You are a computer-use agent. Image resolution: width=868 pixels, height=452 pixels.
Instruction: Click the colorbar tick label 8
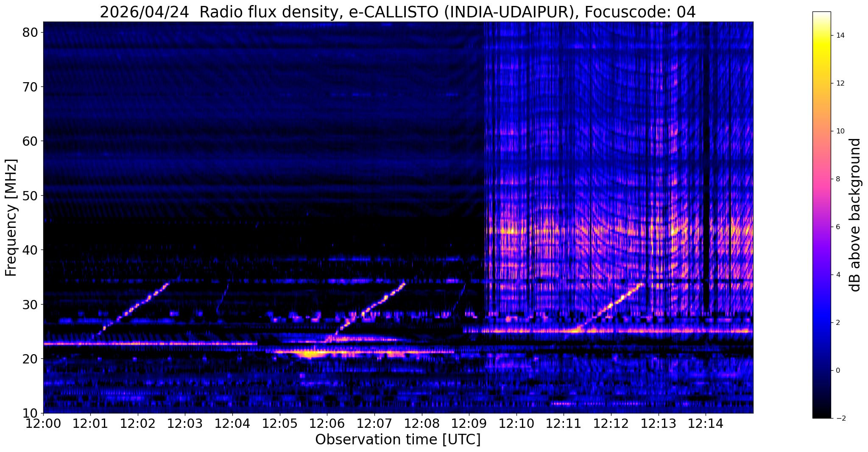point(838,179)
